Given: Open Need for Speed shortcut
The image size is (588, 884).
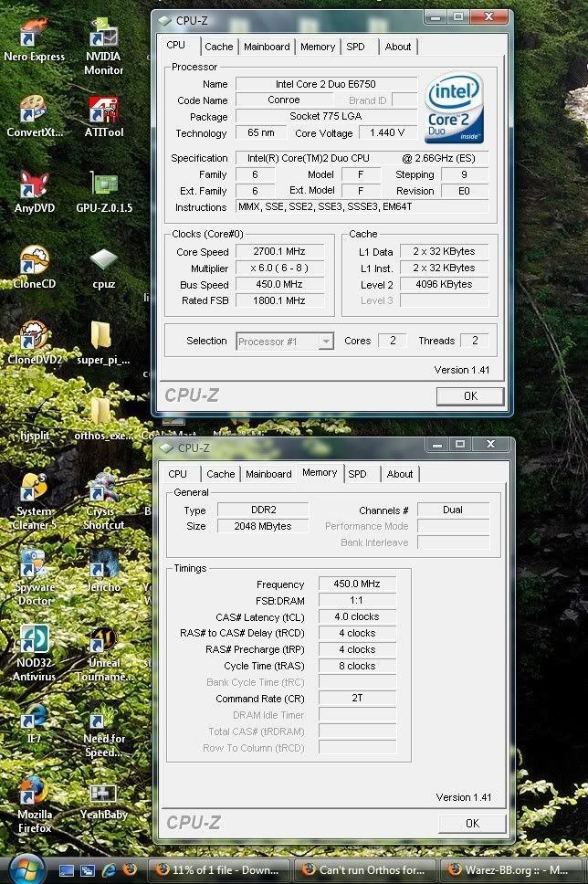Looking at the screenshot, I should [x=104, y=729].
